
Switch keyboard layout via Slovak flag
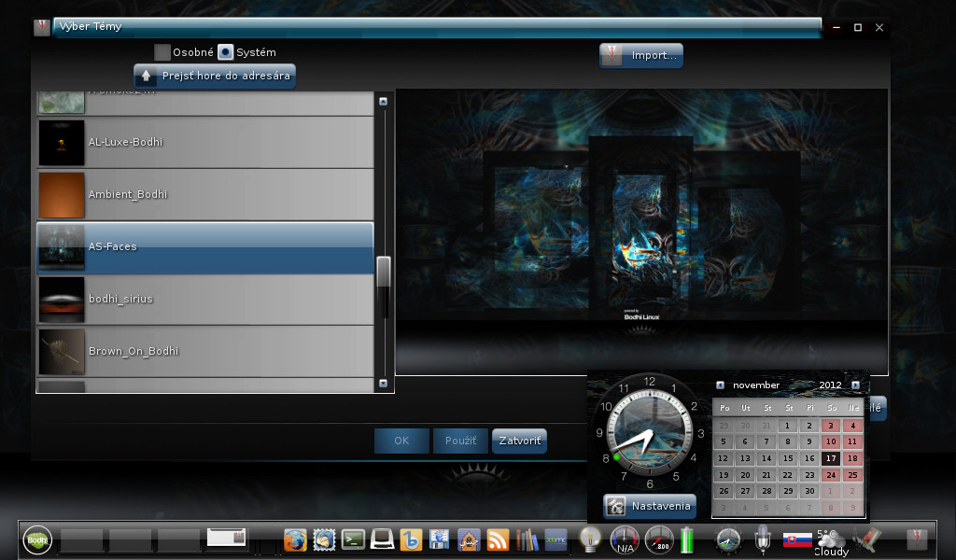797,539
